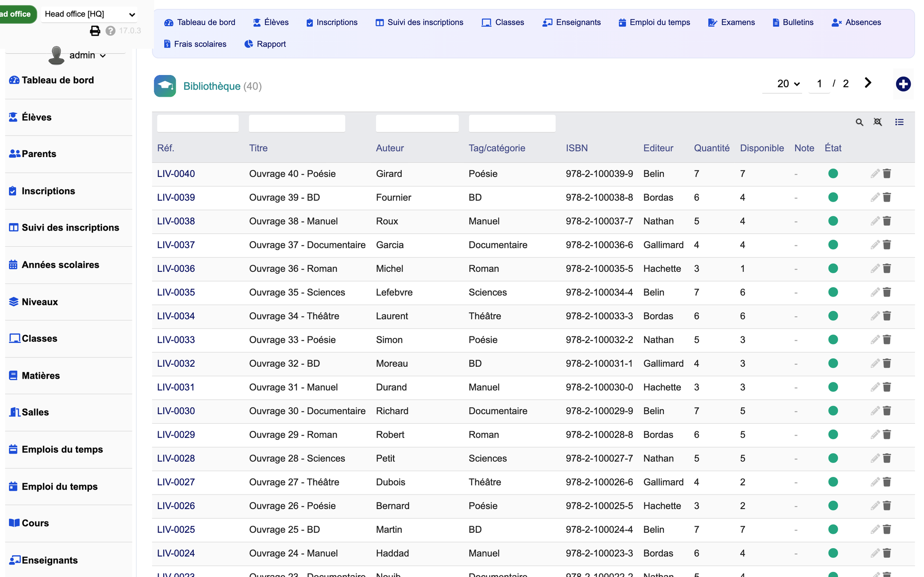Screen dimensions: 924x577
Task: Sort by Editeur column header
Action: pyautogui.click(x=658, y=148)
